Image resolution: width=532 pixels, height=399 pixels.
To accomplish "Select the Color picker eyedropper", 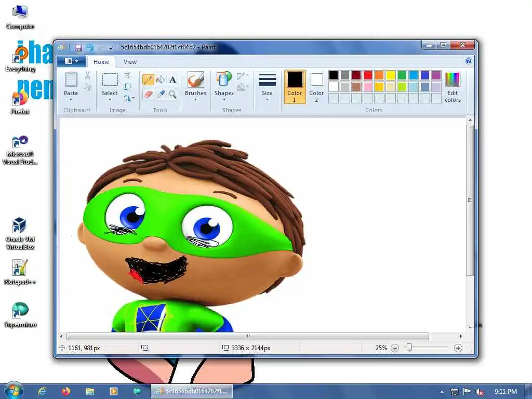I will tap(161, 94).
